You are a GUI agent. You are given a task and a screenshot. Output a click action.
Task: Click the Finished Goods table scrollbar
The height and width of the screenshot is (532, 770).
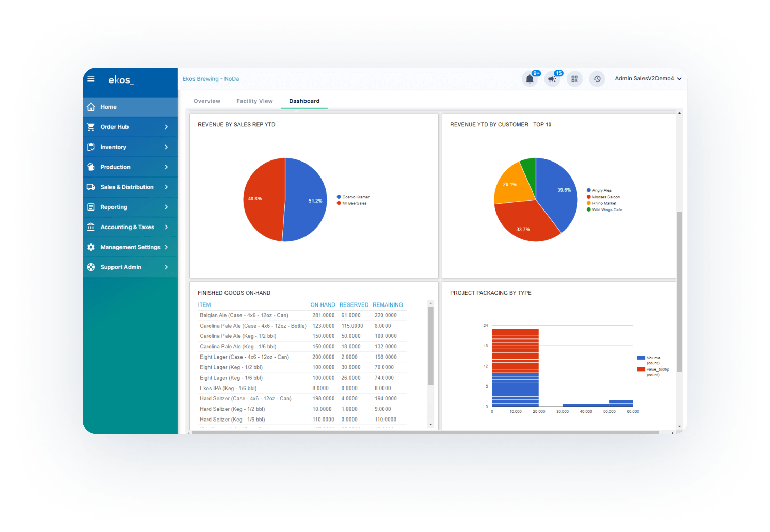[430, 346]
